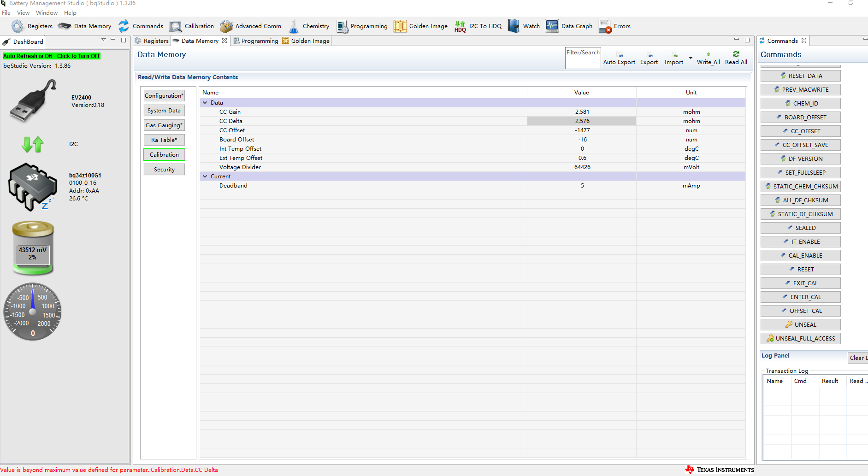
Task: Click UNSEAL_FULL_ACCESS command button
Action: point(801,339)
